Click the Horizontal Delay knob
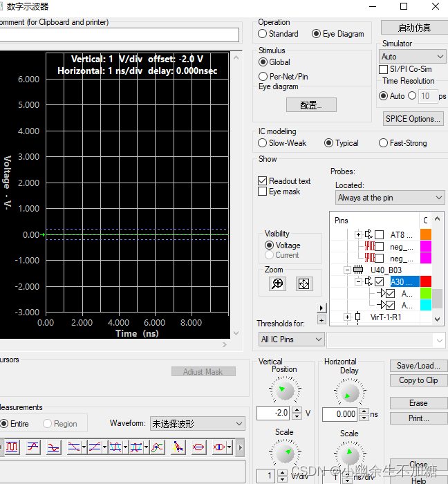 point(350,392)
